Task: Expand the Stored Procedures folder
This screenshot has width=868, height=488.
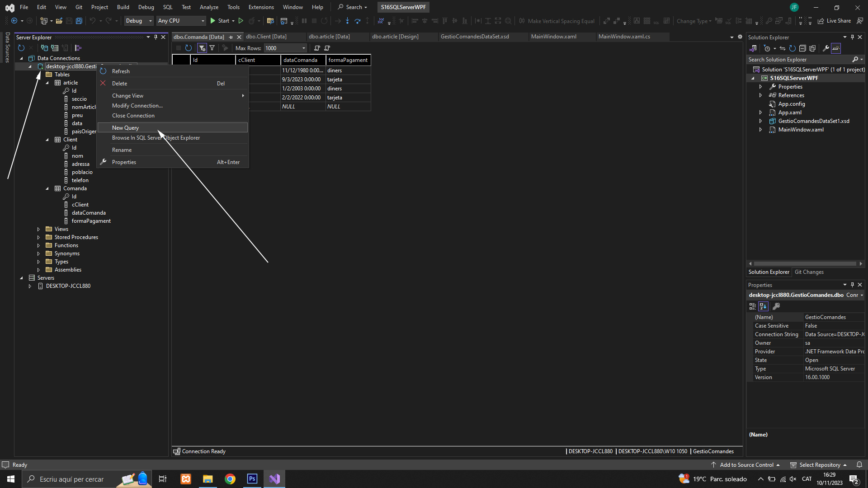Action: pyautogui.click(x=38, y=237)
